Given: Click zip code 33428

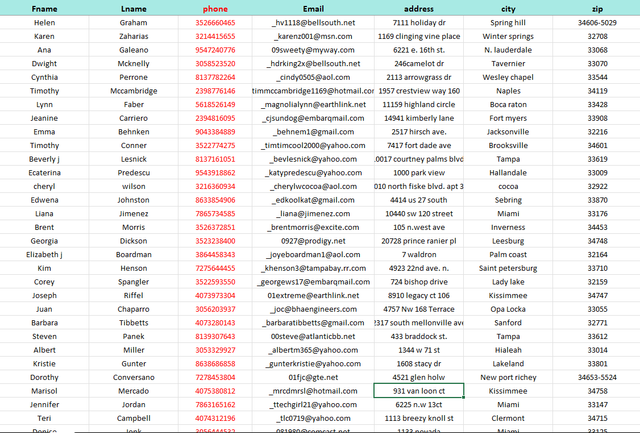Looking at the screenshot, I should (597, 104).
